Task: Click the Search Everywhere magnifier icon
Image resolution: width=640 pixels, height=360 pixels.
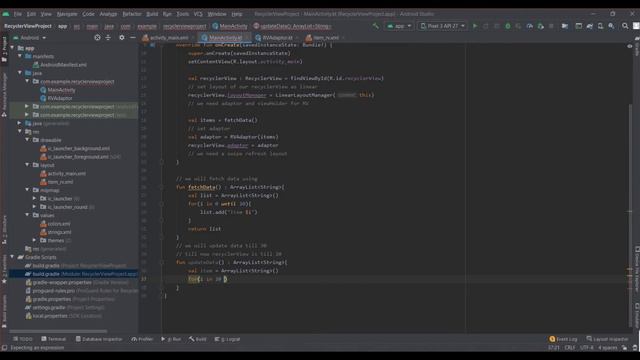Action: tap(625, 26)
